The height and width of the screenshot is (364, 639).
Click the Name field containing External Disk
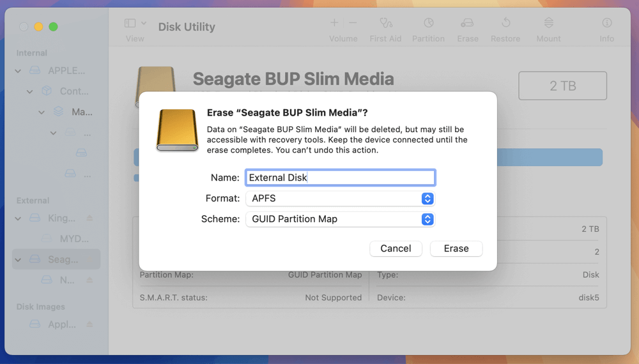point(341,178)
